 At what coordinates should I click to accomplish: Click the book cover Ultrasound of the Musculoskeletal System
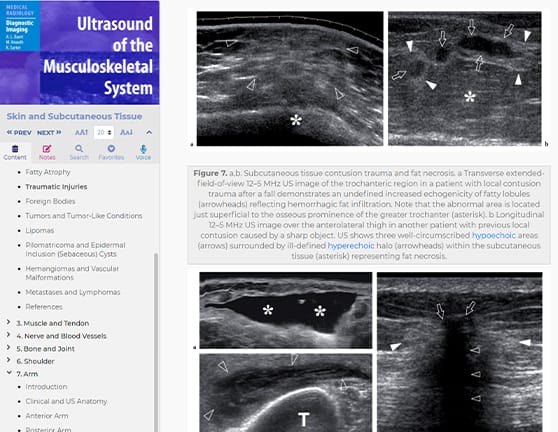pos(80,52)
